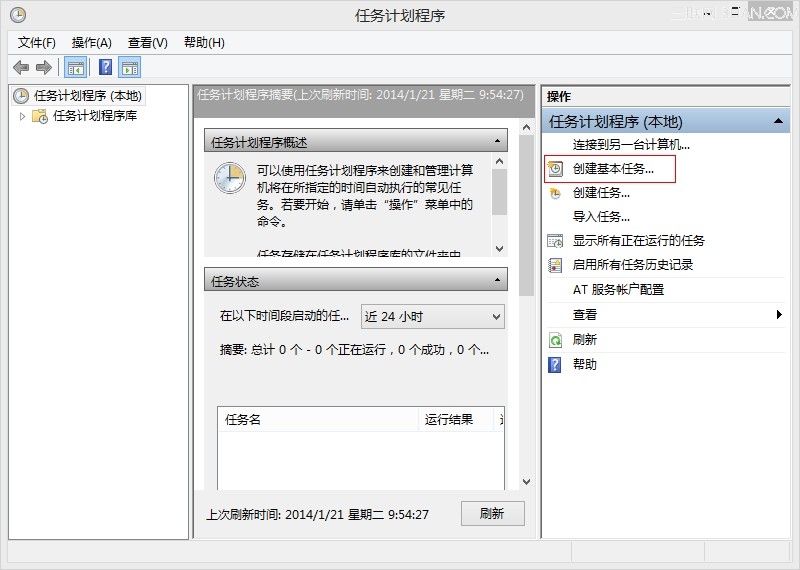Image resolution: width=800 pixels, height=570 pixels.
Task: Select 任务计划程序 (本地) in the tree
Action: [88, 96]
